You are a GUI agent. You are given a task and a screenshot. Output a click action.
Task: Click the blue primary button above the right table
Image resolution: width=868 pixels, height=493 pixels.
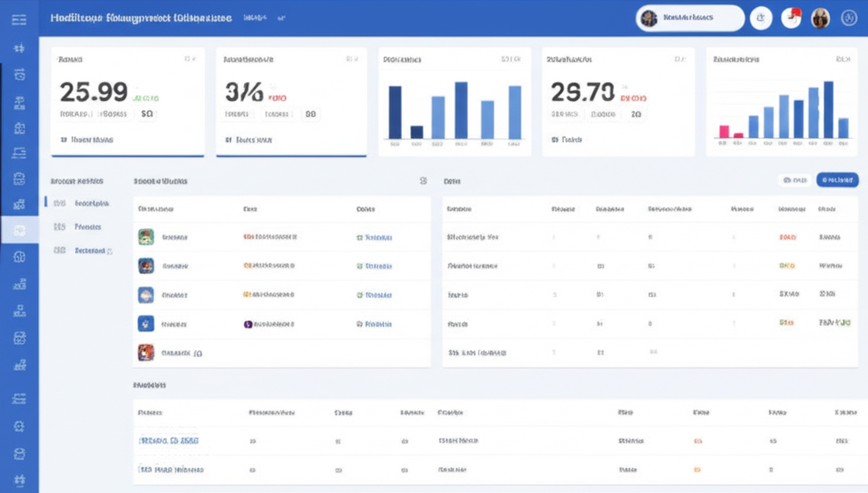pyautogui.click(x=836, y=180)
